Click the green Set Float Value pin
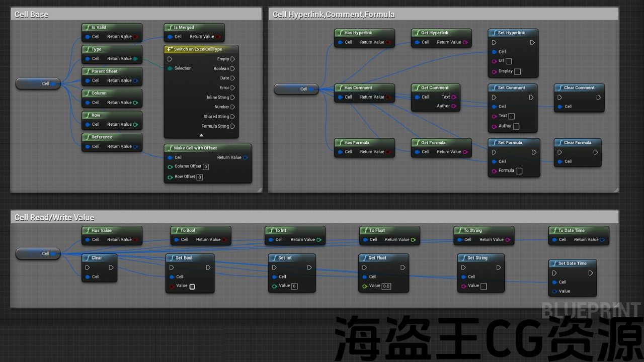 point(365,286)
